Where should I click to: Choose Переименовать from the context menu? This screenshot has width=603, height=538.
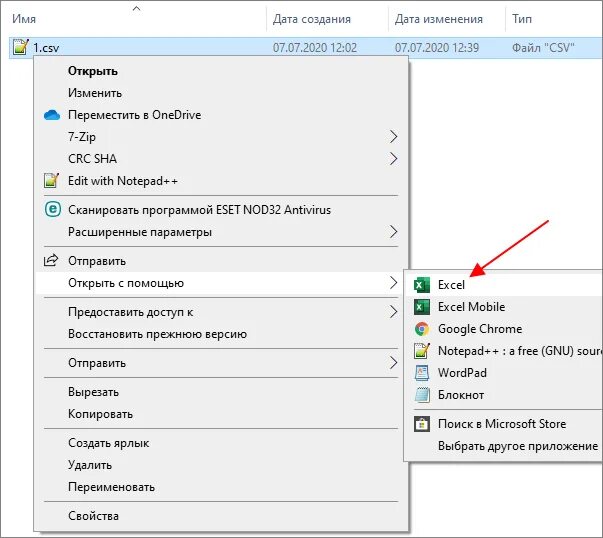(x=221, y=487)
